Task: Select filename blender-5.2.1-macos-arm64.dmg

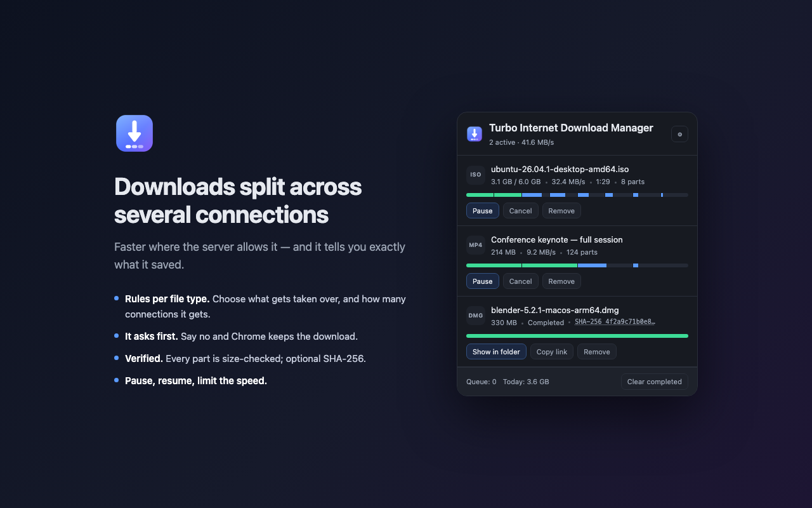Action: (x=555, y=310)
